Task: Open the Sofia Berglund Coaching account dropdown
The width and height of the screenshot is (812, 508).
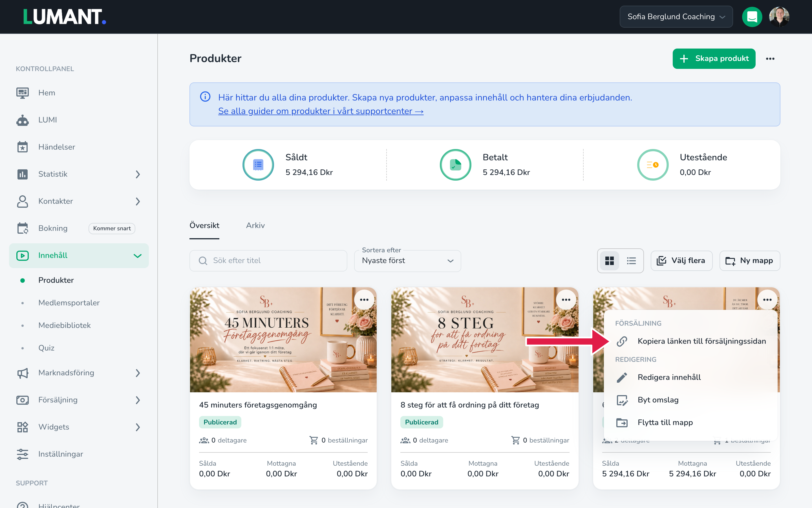Action: pyautogui.click(x=676, y=17)
